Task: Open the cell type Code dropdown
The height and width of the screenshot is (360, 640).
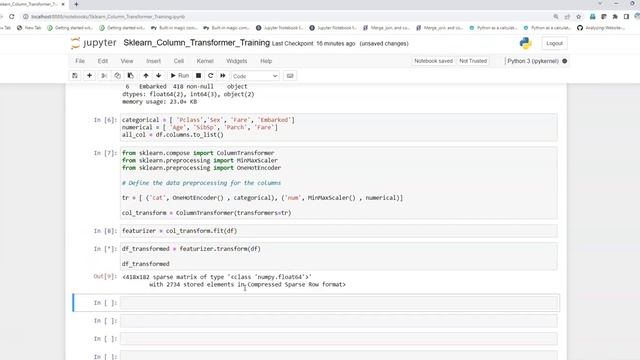Action: click(255, 76)
